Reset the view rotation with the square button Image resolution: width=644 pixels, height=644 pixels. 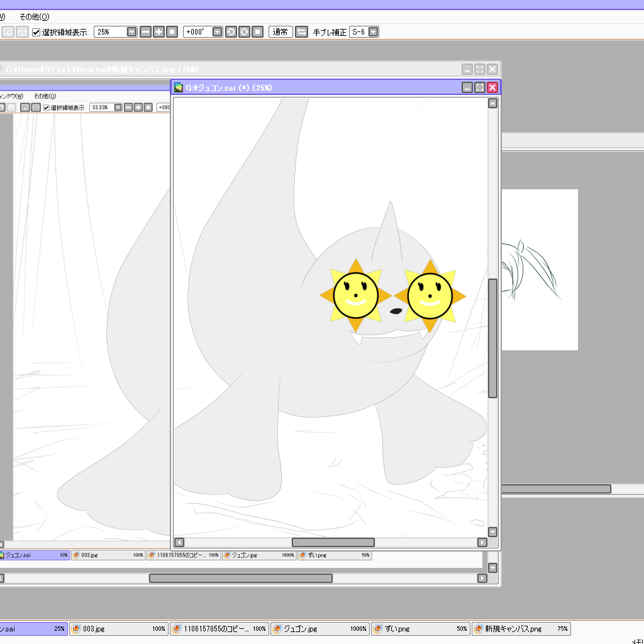[257, 32]
